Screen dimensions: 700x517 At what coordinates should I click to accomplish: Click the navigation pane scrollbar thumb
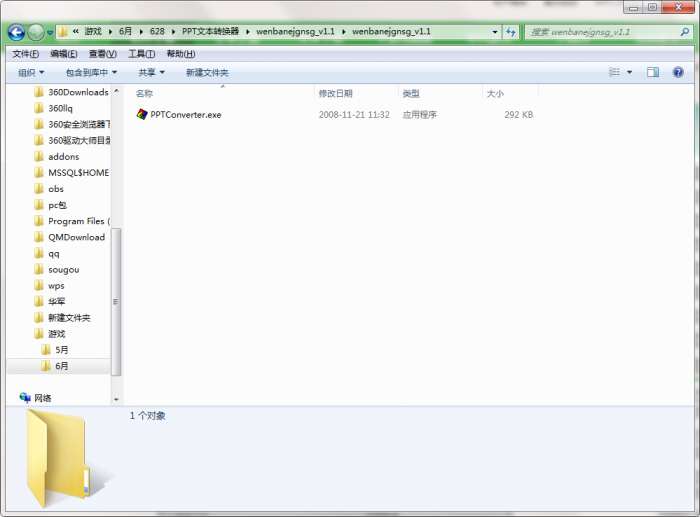(x=116, y=301)
